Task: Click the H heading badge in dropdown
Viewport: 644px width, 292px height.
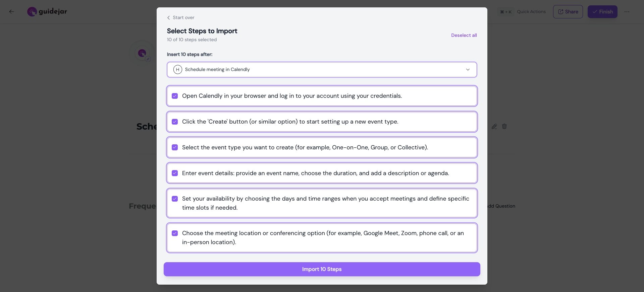Action: coord(177,70)
